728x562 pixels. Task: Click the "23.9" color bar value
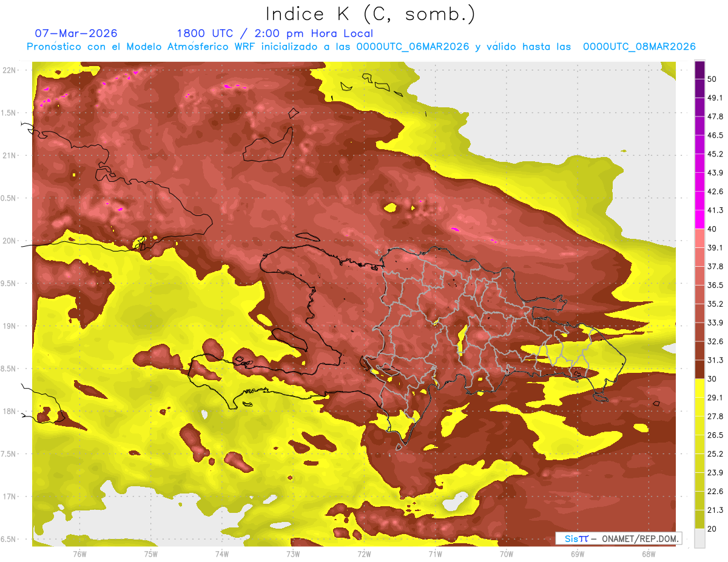(x=715, y=473)
